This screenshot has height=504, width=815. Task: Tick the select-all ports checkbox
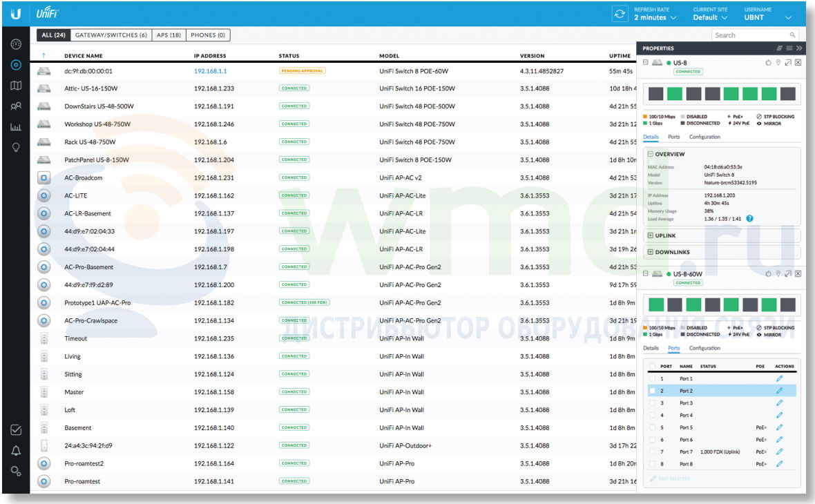pyautogui.click(x=652, y=367)
